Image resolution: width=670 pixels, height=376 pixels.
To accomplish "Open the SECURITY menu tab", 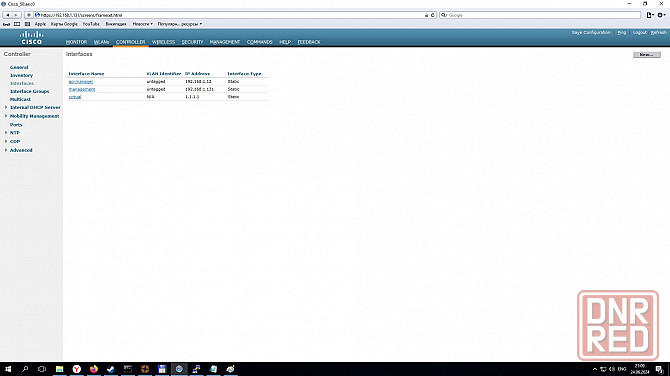I will coord(192,42).
